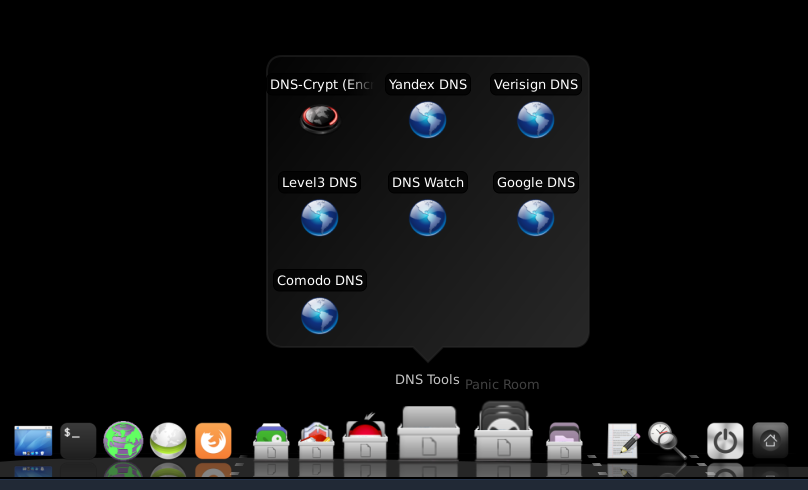Select the Verisign DNS globe icon

(x=536, y=120)
